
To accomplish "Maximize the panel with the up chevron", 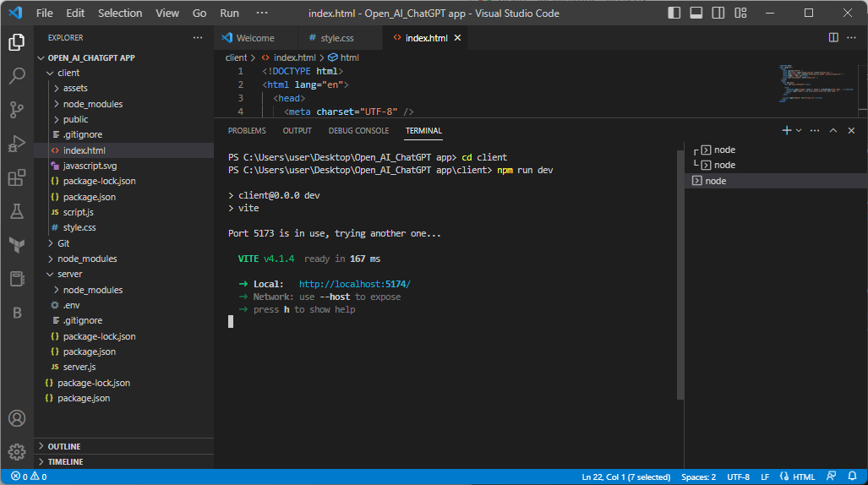I will point(833,130).
